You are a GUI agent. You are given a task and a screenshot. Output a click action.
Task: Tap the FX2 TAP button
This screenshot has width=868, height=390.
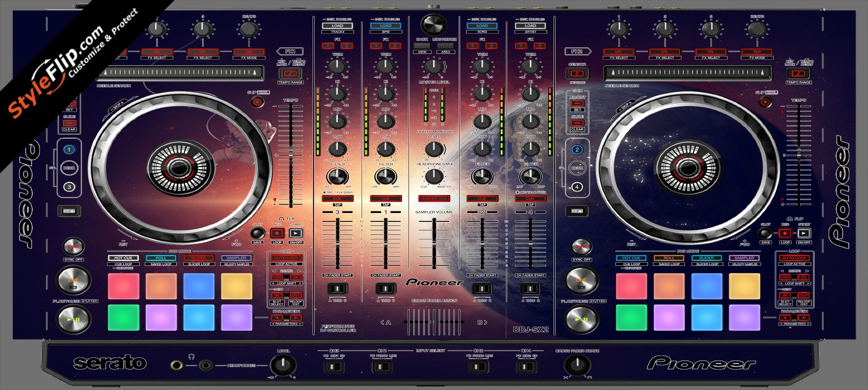757,52
